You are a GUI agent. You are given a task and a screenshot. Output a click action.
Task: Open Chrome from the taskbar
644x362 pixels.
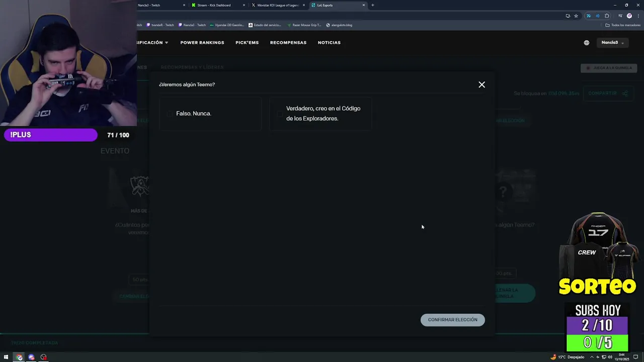pos(19,357)
